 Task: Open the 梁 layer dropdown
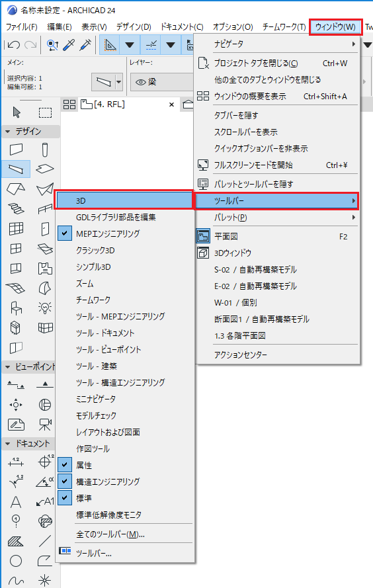[162, 82]
